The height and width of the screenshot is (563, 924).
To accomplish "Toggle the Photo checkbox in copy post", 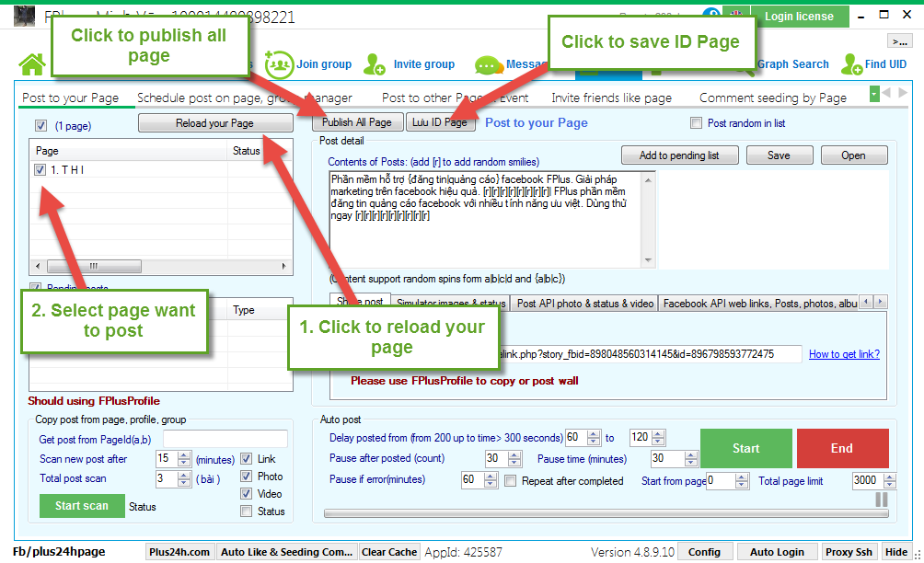I will [x=247, y=477].
